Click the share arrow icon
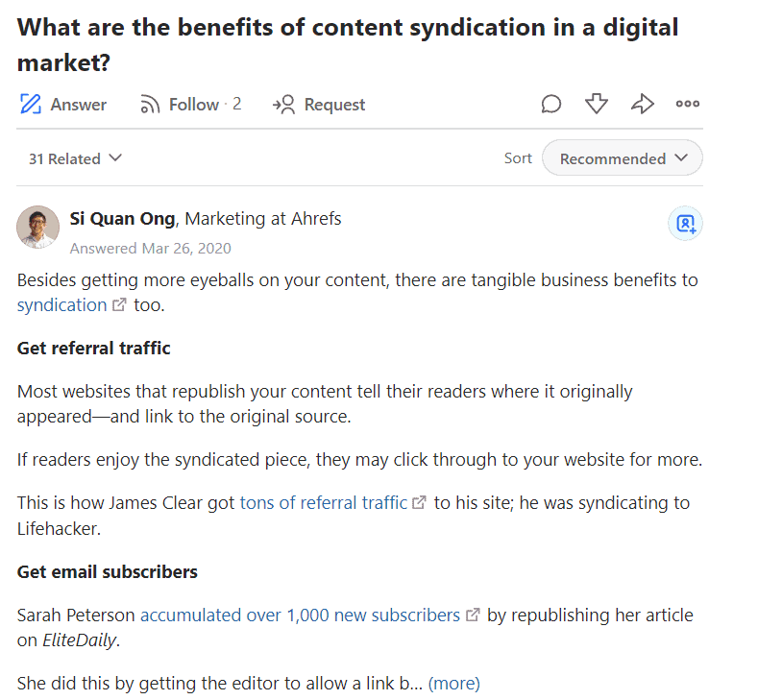Screen dimensions: 758x700 click(x=643, y=104)
